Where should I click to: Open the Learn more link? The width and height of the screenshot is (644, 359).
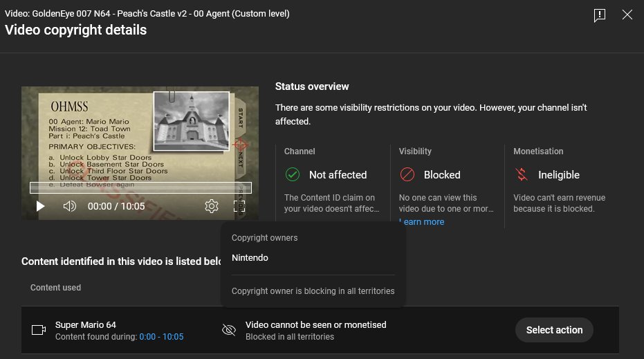(x=421, y=222)
